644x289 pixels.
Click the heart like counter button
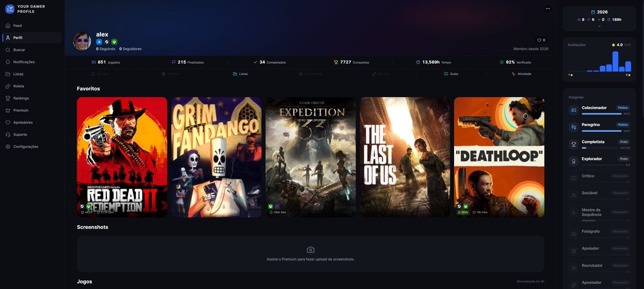(x=541, y=40)
